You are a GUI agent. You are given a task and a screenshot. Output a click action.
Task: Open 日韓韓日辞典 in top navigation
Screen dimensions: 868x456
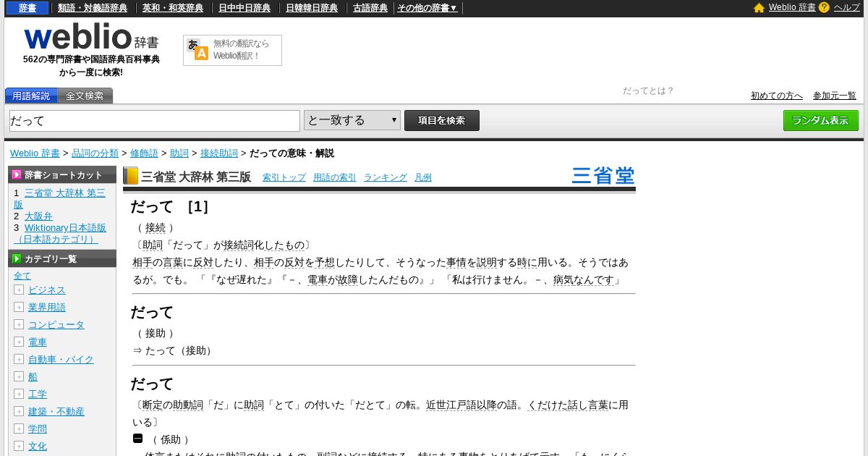click(x=312, y=8)
